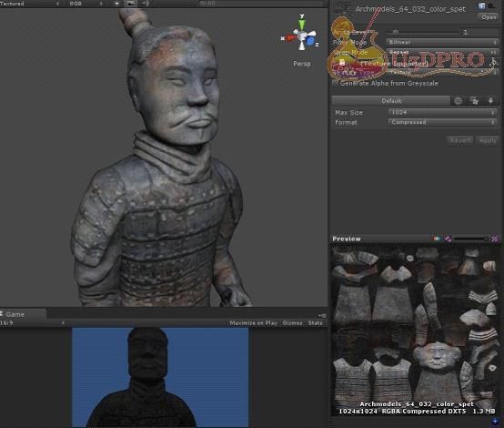The image size is (504, 428).
Task: Open Max Size 1024 dropdown
Action: 442,112
